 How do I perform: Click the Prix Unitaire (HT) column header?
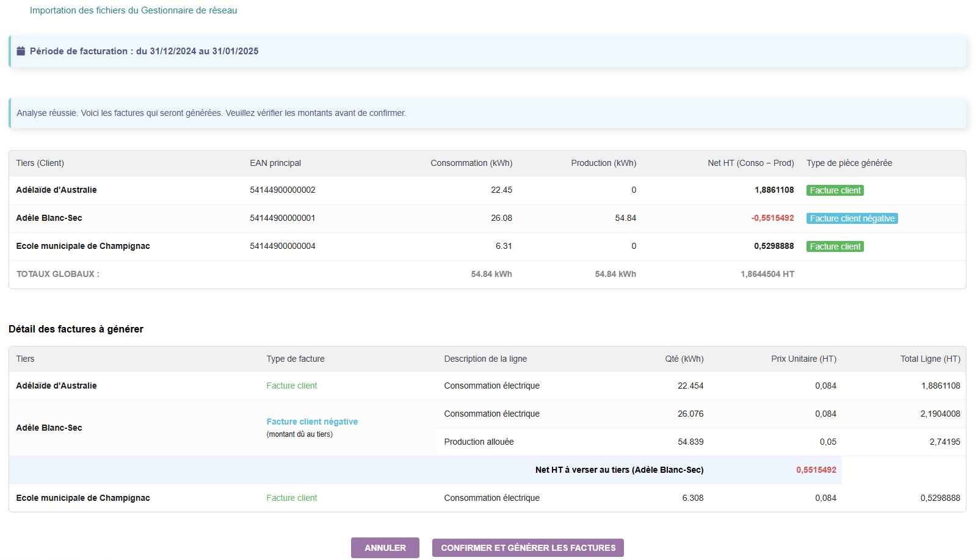click(804, 359)
